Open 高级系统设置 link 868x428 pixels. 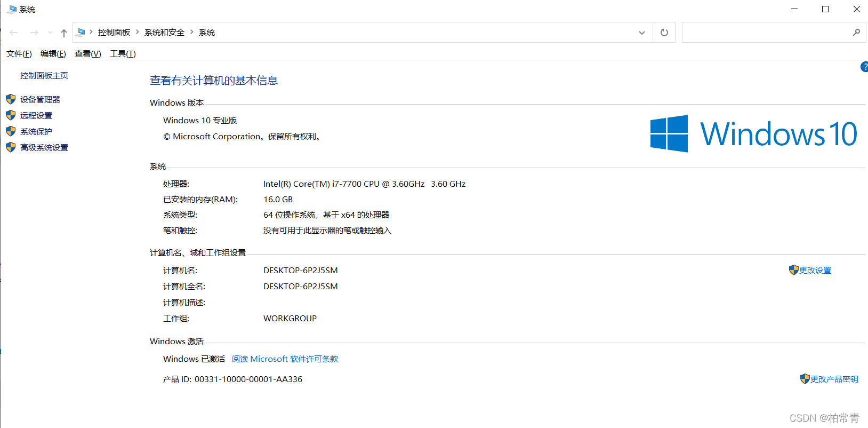click(44, 147)
